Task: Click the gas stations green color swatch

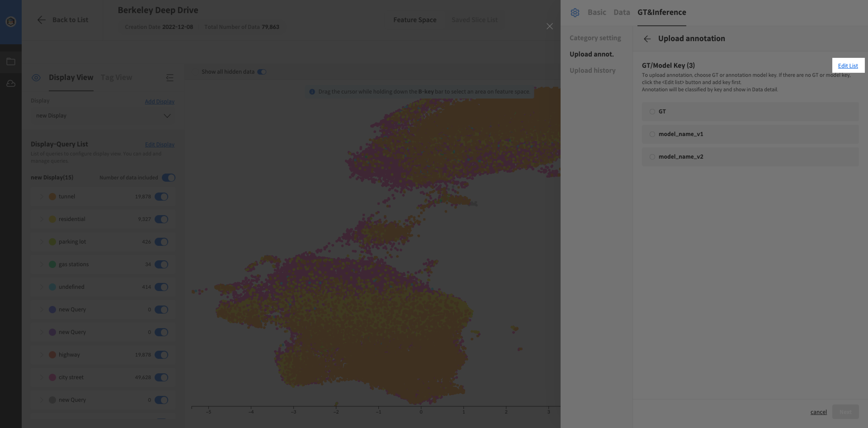Action: (52, 264)
